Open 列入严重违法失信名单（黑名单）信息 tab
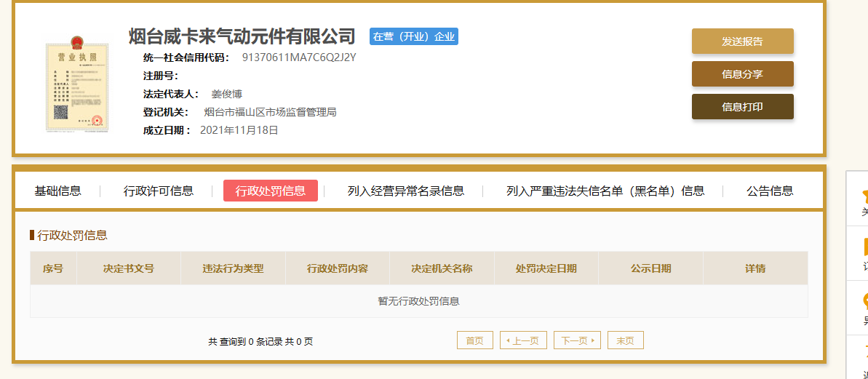The width and height of the screenshot is (868, 379). (x=605, y=191)
